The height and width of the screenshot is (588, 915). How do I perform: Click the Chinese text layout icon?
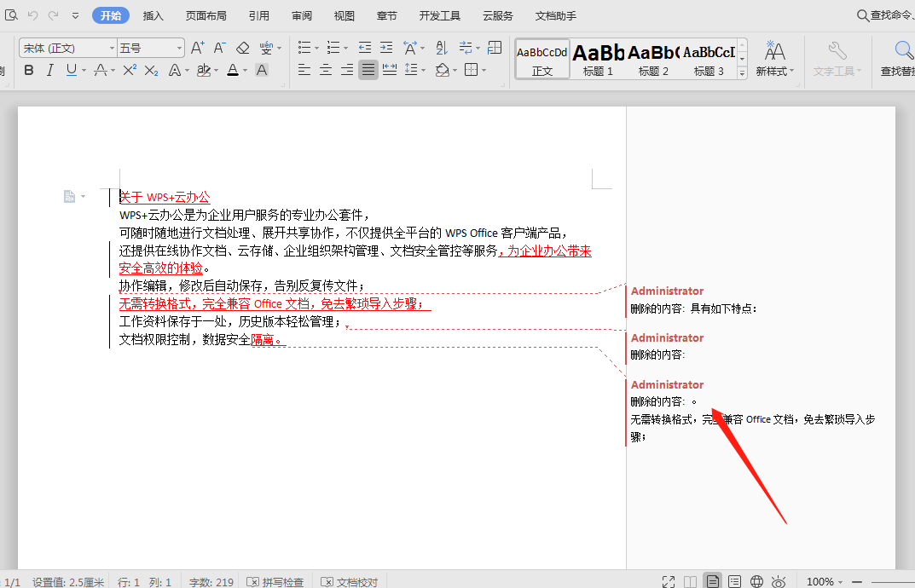410,47
